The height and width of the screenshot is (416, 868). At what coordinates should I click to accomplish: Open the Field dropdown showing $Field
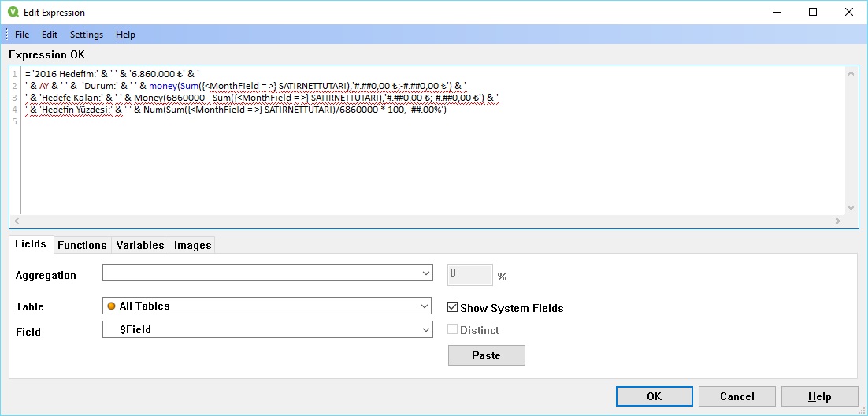coord(425,329)
